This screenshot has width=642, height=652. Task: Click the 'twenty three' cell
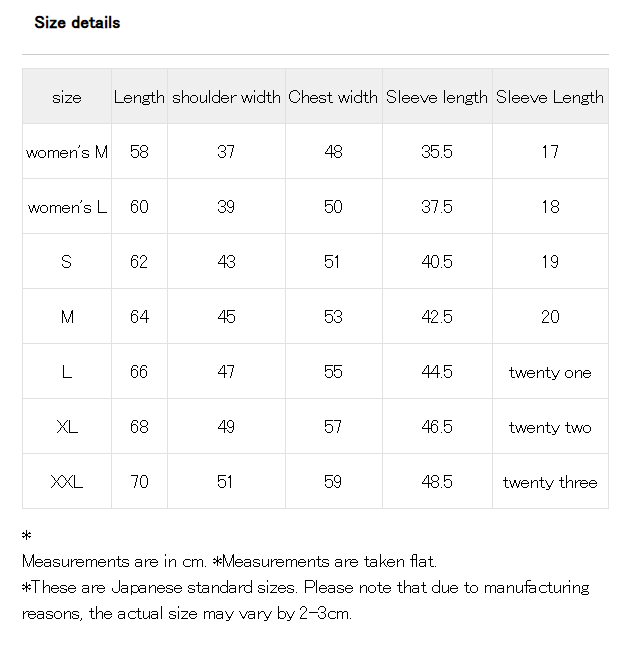pos(550,482)
